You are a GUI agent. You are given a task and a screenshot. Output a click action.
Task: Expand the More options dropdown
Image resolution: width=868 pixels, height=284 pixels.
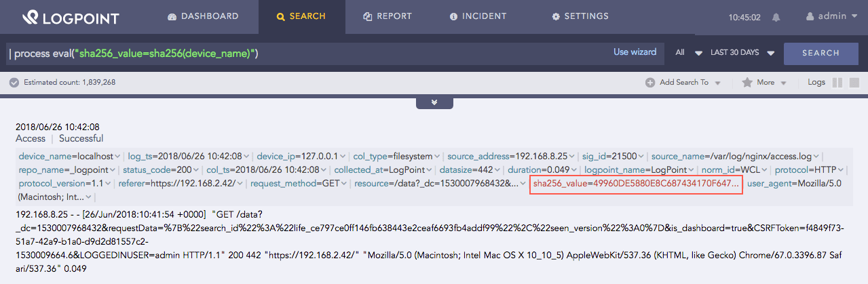pos(772,83)
